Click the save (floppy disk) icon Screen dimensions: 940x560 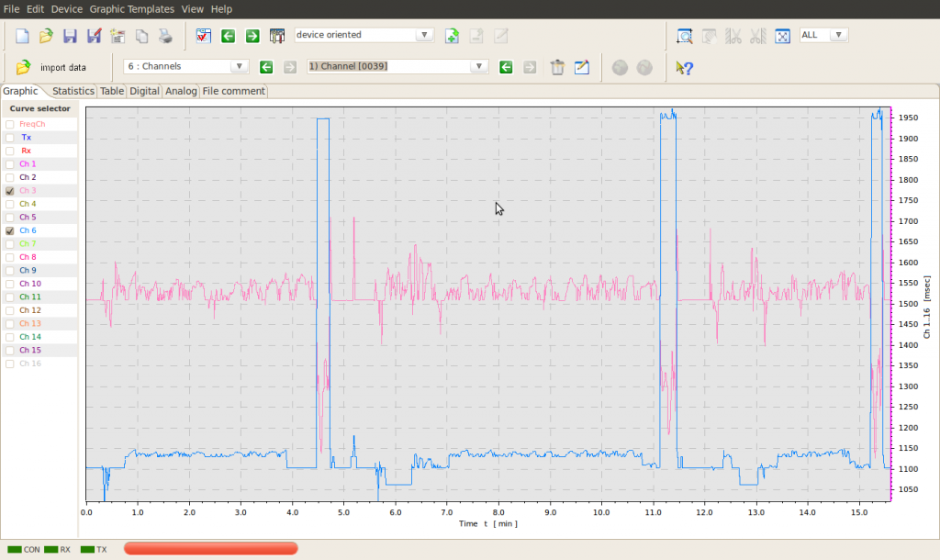click(70, 36)
